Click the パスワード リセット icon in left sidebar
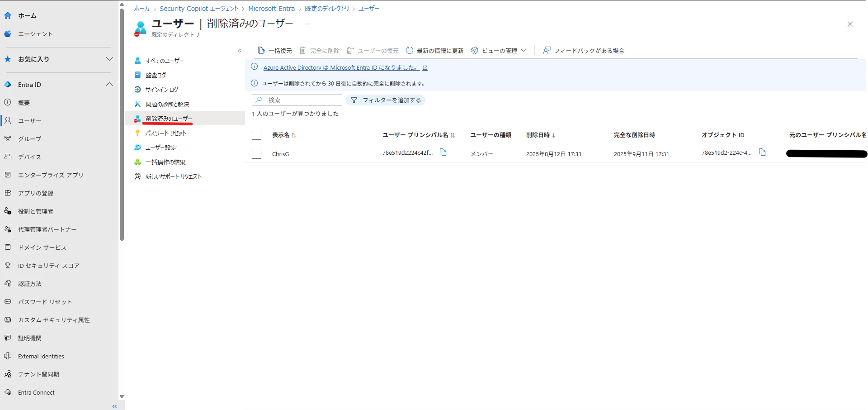The image size is (868, 410). point(8,301)
